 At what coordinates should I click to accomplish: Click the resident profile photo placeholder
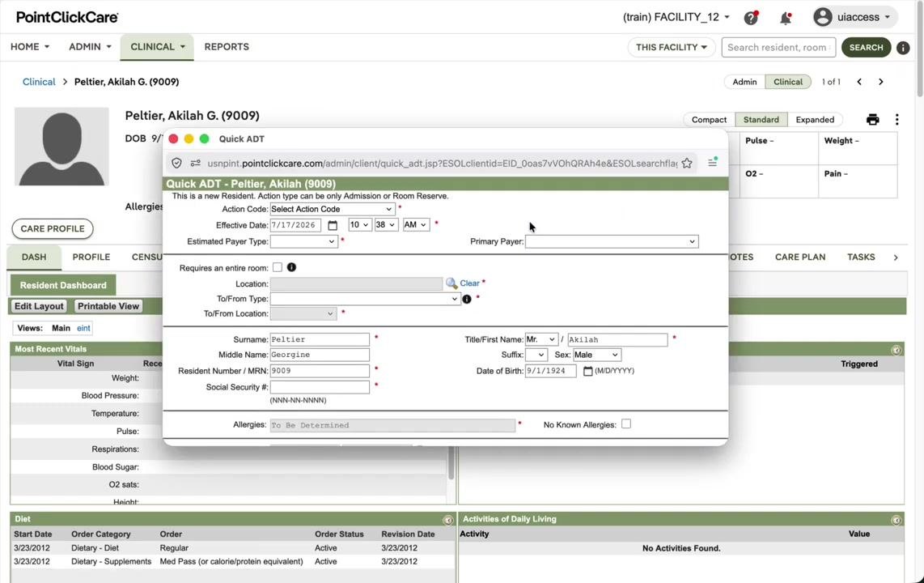(x=61, y=147)
